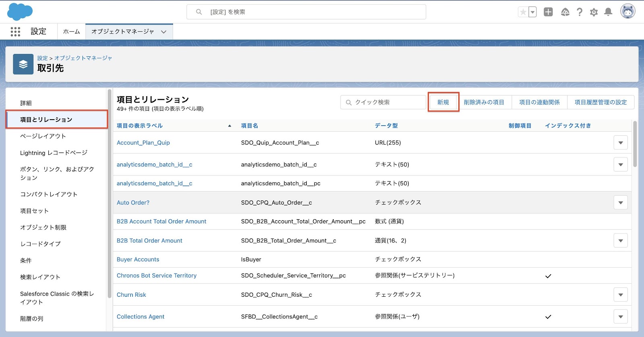Follow the オブジェクトマネージャ breadcrumb link
The image size is (644, 337).
tap(83, 58)
